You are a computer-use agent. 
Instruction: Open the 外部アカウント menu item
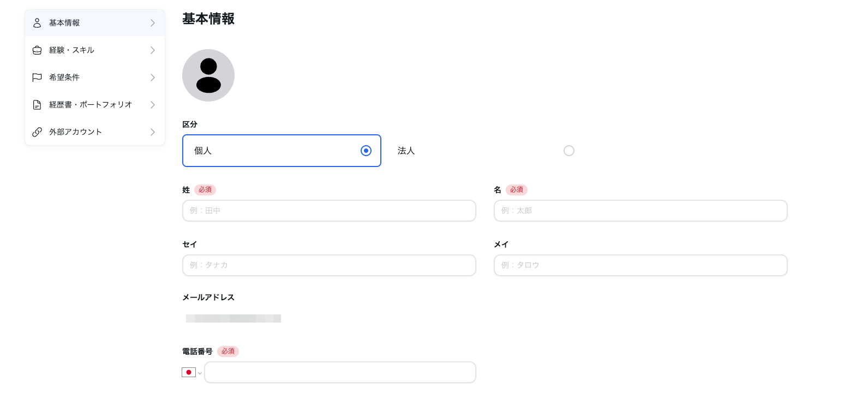[x=95, y=132]
